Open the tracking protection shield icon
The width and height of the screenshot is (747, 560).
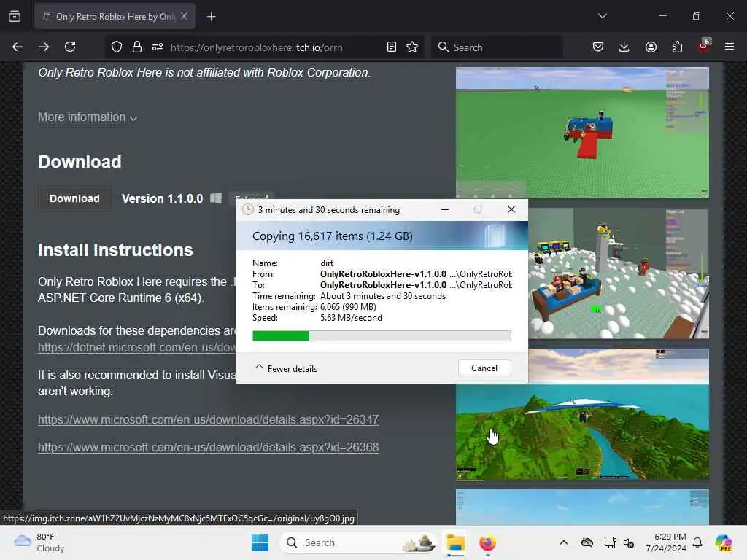tap(117, 47)
